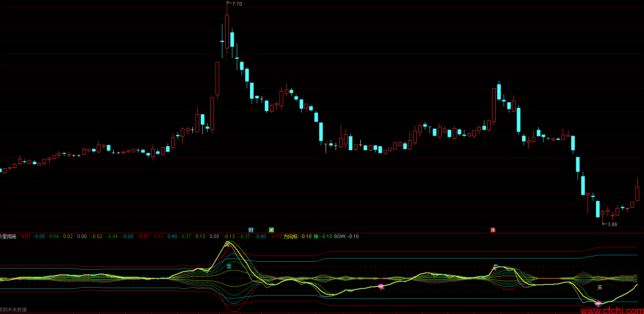The height and width of the screenshot is (314, 644).
Task: Click the cyan -0.05 indicator value
Action: (x=128, y=236)
